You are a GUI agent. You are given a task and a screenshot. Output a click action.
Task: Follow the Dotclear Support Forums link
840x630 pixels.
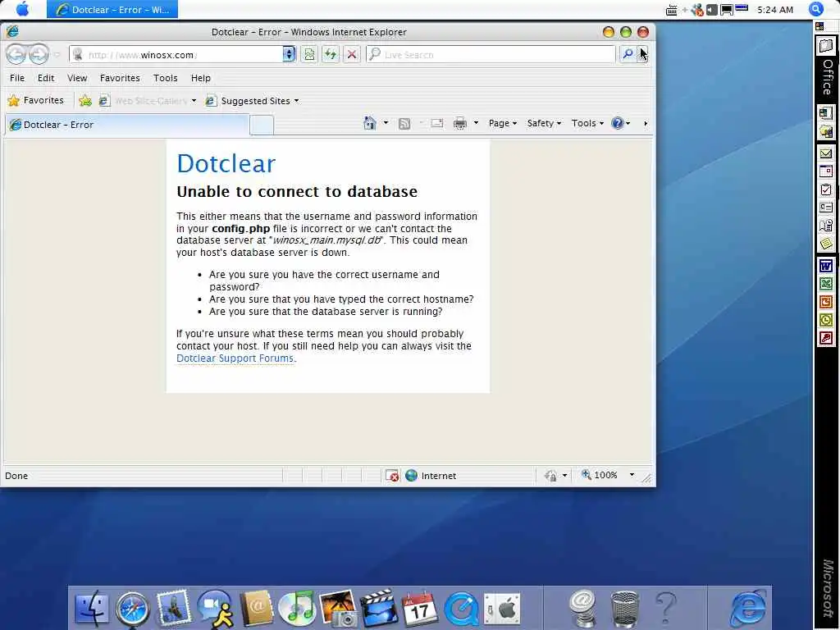point(235,358)
